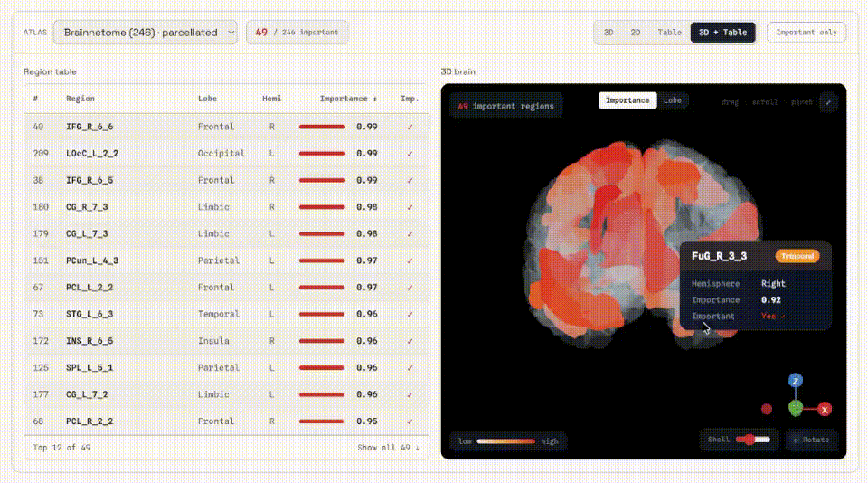
Task: Click the 49 / 246 important counter
Action: pyautogui.click(x=297, y=33)
